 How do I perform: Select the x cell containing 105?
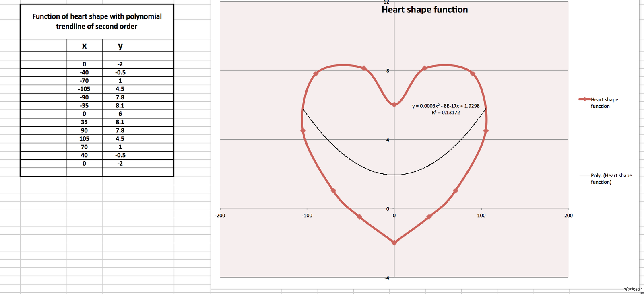[x=84, y=139]
